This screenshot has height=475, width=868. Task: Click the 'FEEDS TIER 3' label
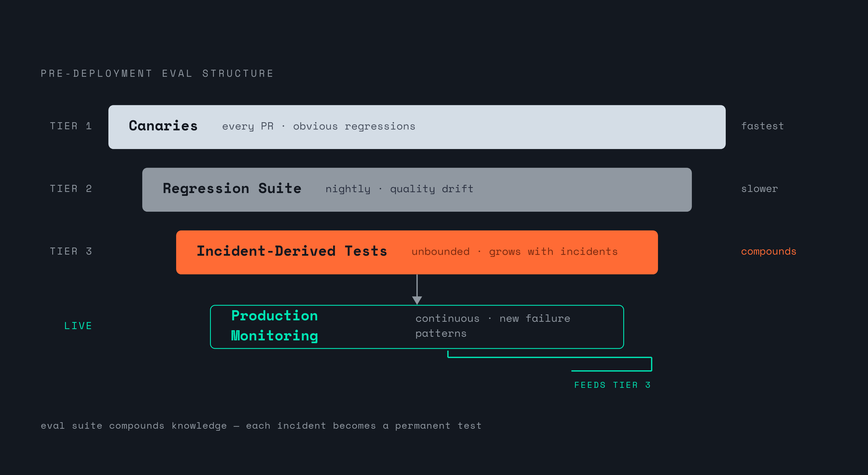(x=613, y=385)
